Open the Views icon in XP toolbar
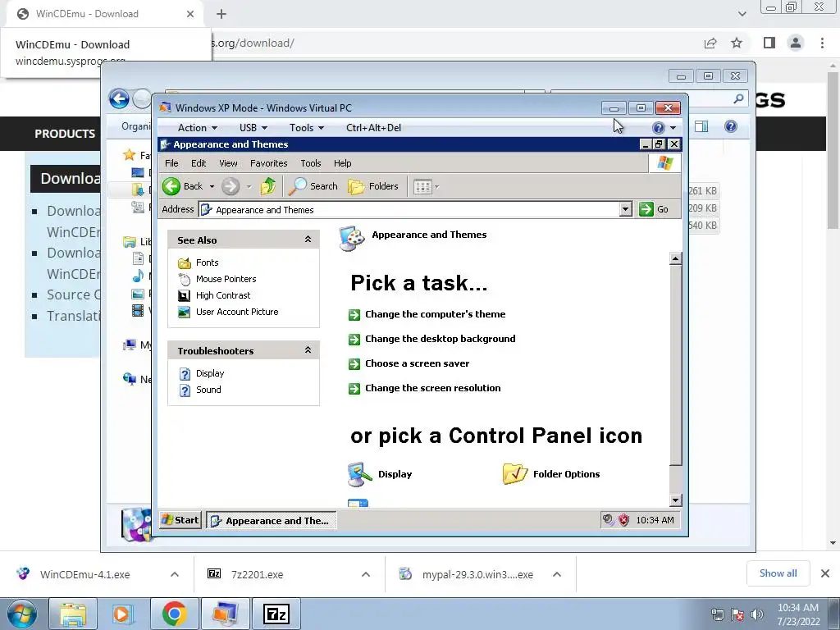 [422, 186]
